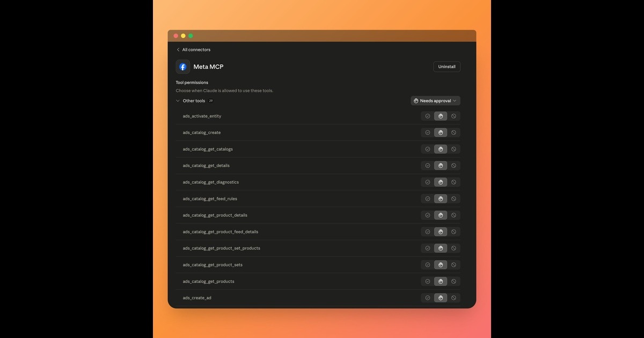This screenshot has height=338, width=644.
Task: Set ads_activate_entity to needs approval
Action: pos(441,116)
